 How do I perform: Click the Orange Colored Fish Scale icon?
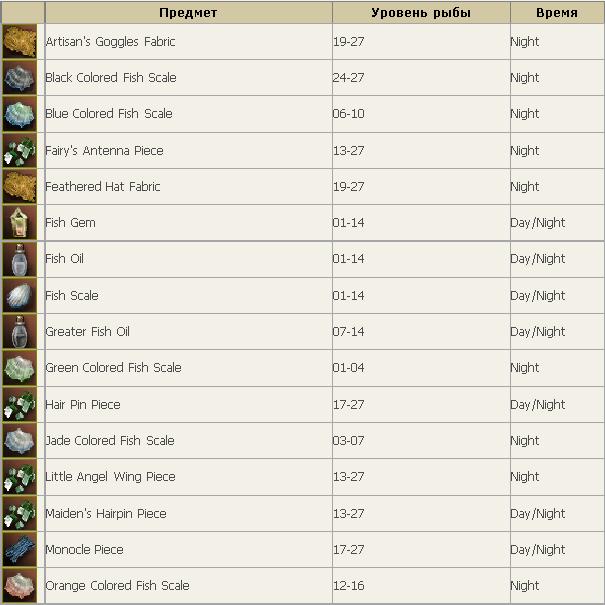19,586
